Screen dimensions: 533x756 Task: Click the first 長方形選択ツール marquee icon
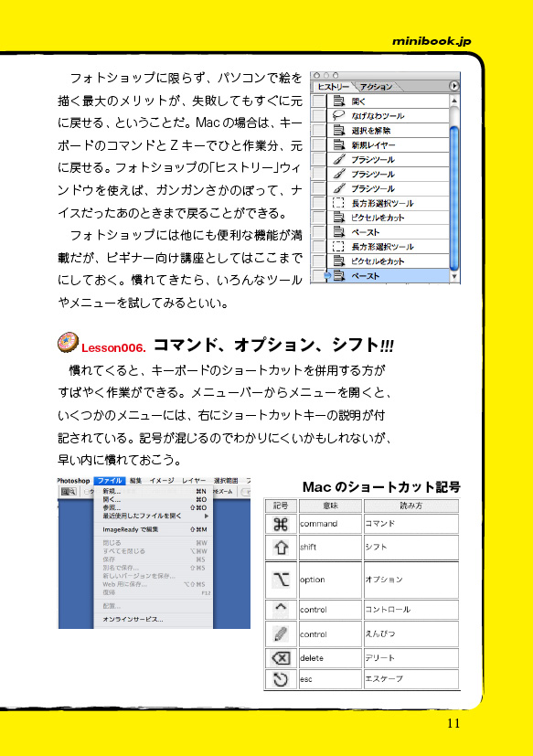[x=339, y=203]
